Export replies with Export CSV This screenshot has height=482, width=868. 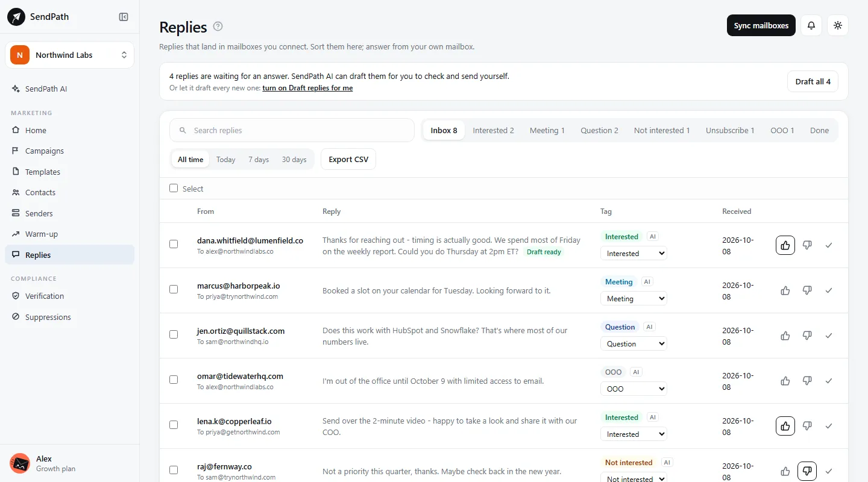pyautogui.click(x=348, y=159)
